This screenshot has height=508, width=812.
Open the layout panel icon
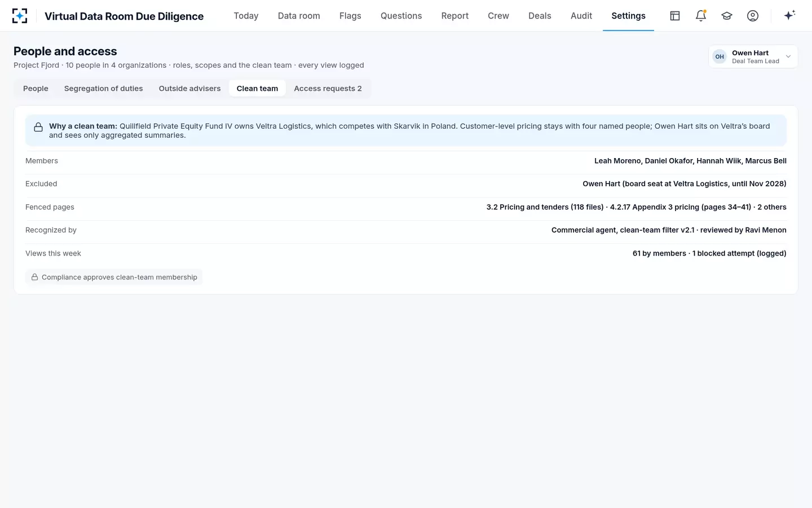[675, 16]
